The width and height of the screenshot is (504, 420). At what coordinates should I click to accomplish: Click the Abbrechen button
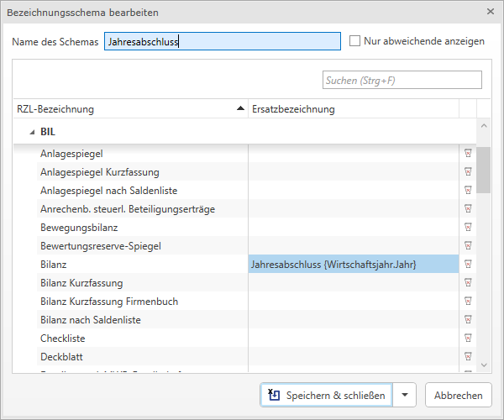click(458, 396)
